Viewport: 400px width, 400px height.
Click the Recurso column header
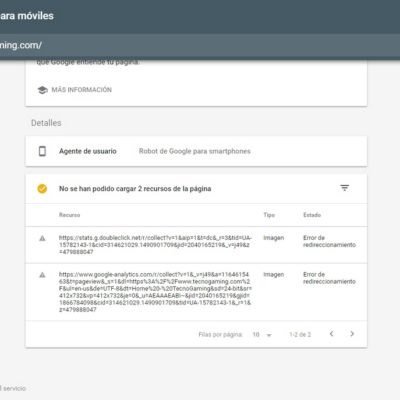pos(69,215)
